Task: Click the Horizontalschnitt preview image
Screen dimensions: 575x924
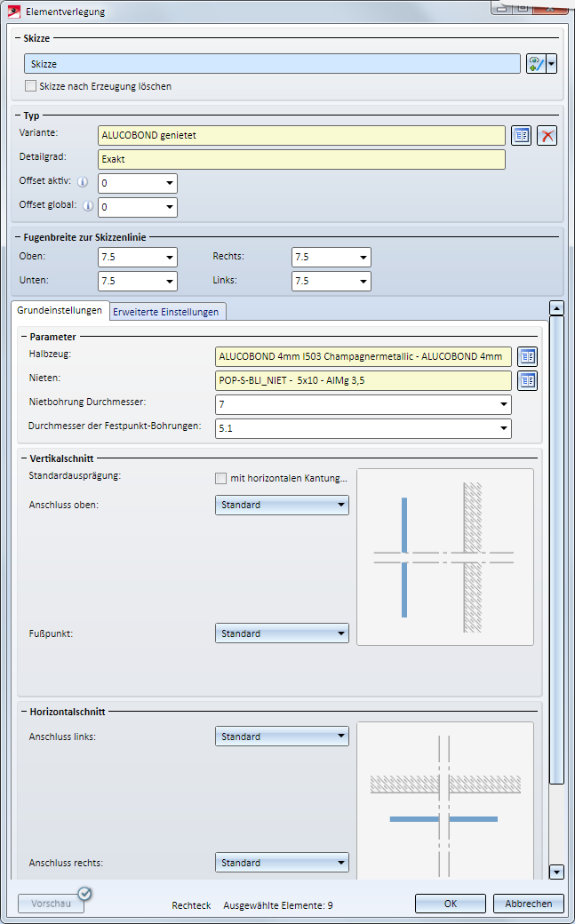Action: (x=445, y=801)
